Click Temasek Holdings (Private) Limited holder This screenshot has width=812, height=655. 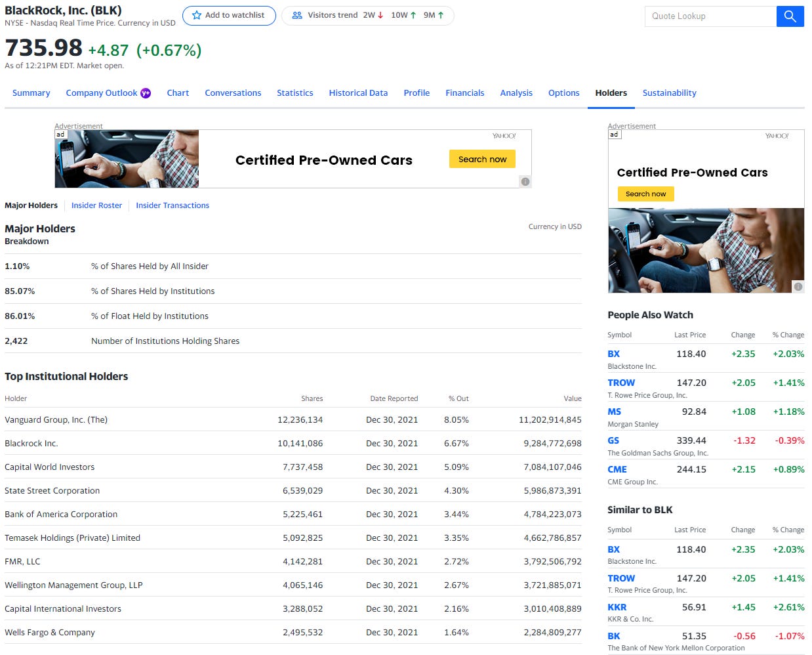(x=72, y=538)
